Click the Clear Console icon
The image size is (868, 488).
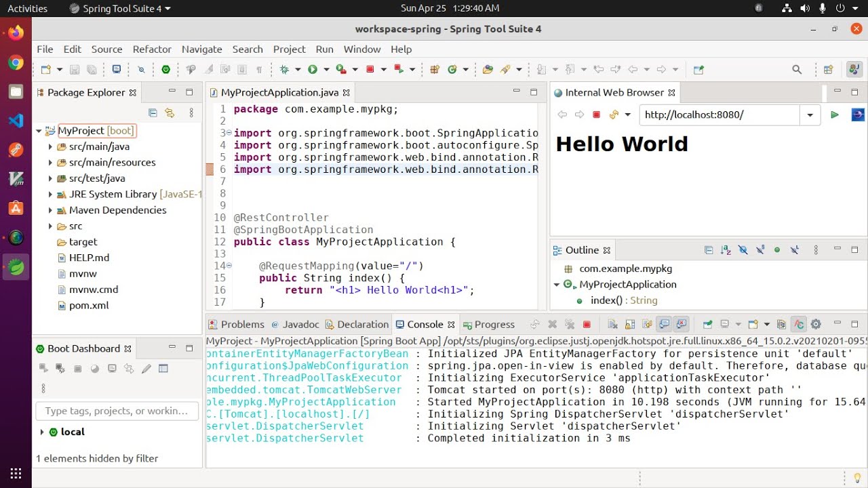613,325
